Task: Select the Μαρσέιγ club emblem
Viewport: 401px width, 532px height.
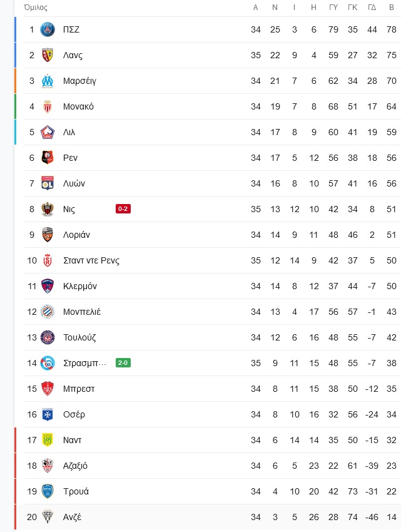Action: click(x=48, y=81)
